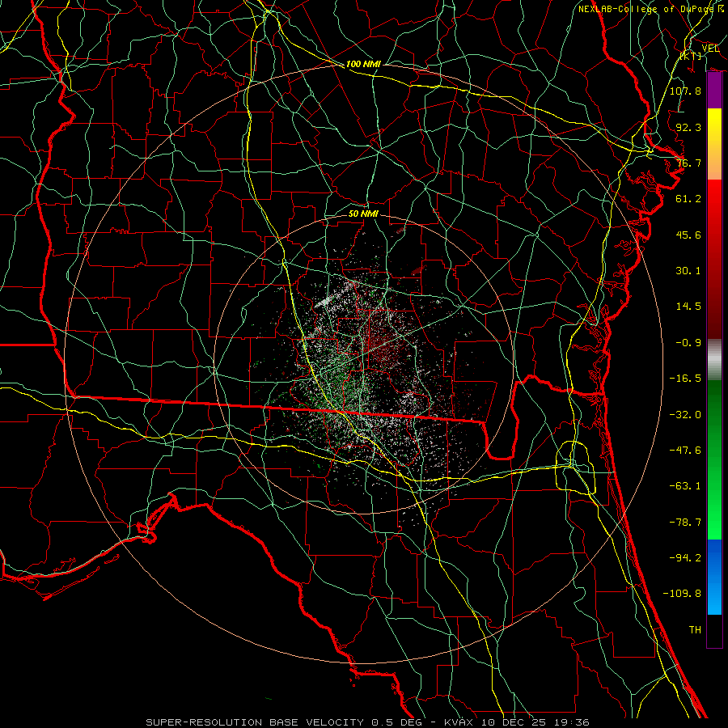Click the "-78.7" legend value
The image size is (728, 728).
click(685, 523)
